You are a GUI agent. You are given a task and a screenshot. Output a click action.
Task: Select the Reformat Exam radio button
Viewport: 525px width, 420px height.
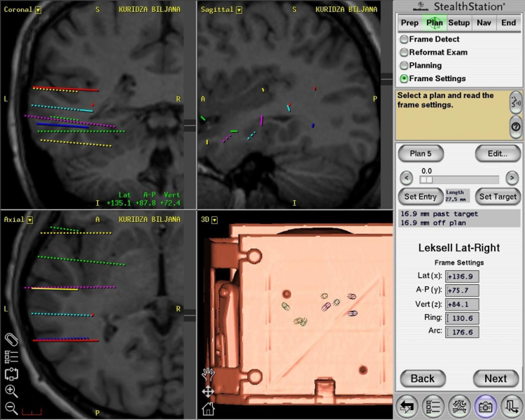click(x=404, y=52)
